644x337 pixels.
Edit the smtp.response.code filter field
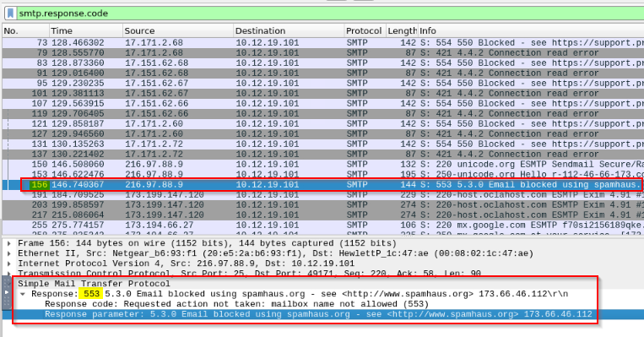[x=330, y=14]
